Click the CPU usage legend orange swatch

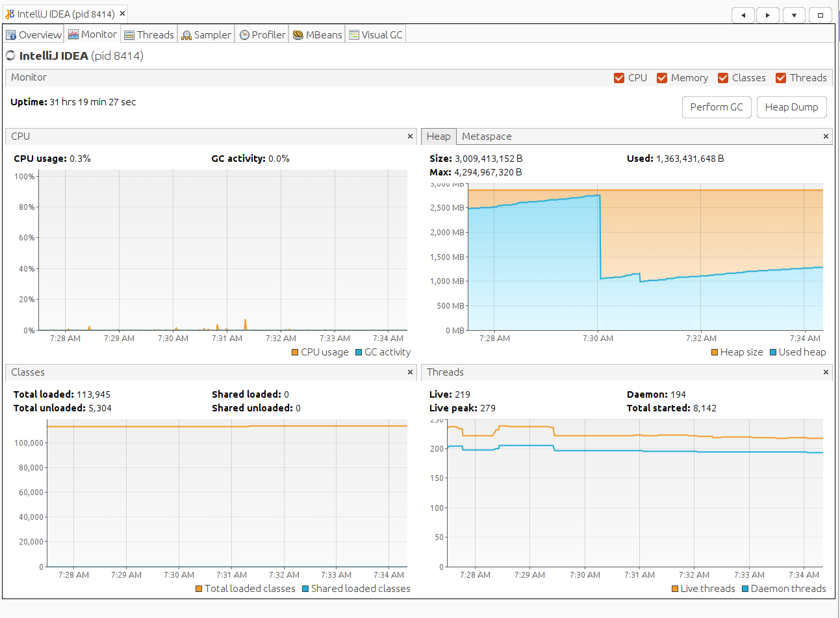pyautogui.click(x=295, y=352)
